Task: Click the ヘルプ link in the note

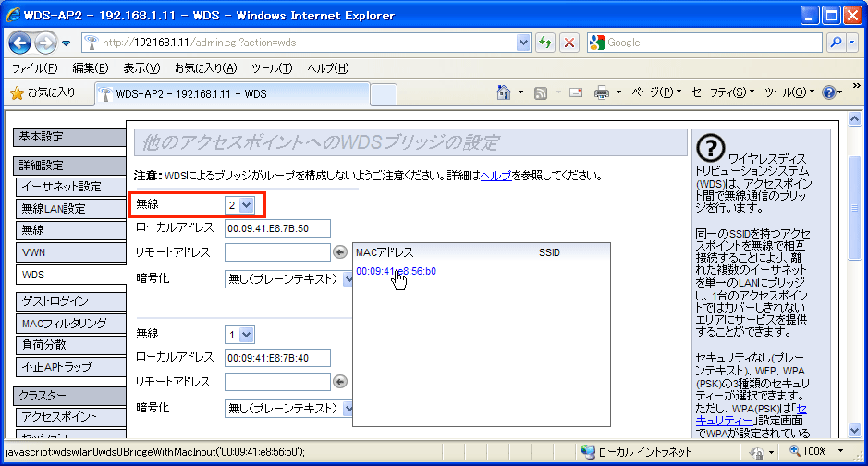Action: click(x=495, y=175)
